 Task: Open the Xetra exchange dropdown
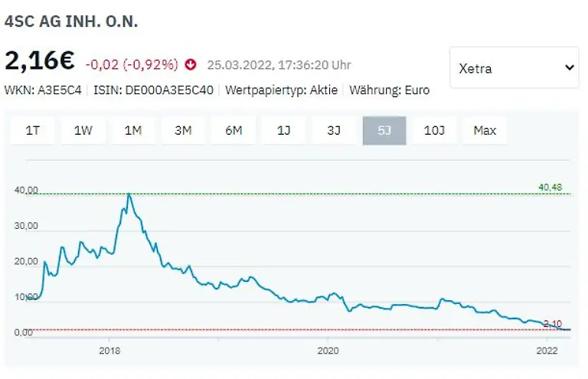(x=514, y=68)
